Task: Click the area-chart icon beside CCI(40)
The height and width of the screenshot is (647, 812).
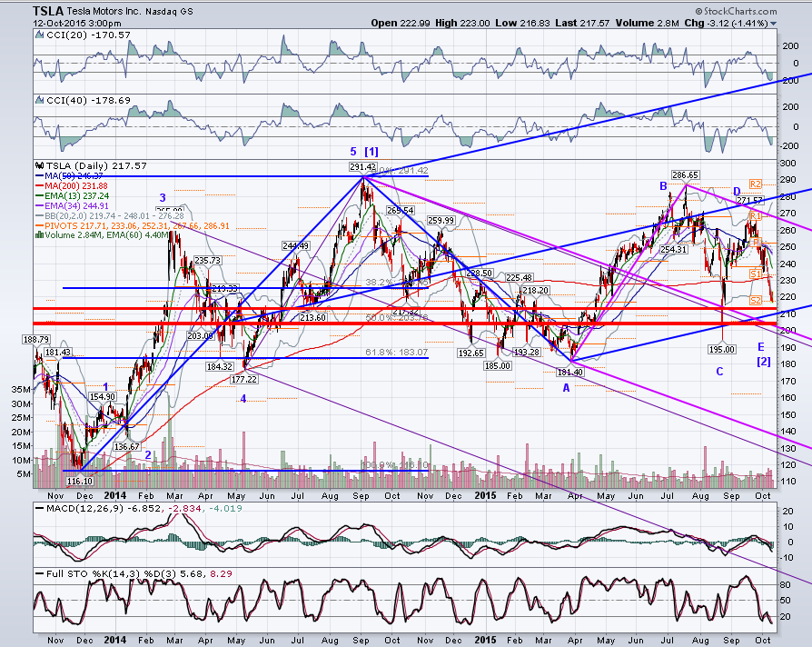Action: click(39, 100)
